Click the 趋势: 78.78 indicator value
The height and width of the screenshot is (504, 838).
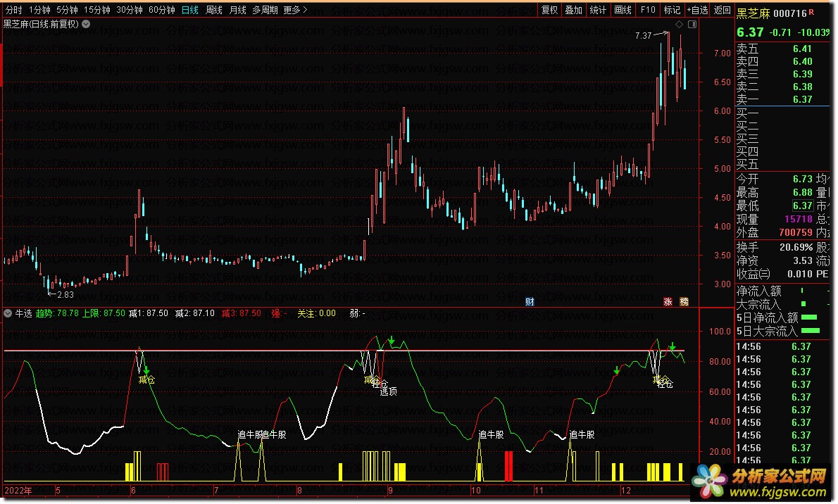[x=57, y=313]
